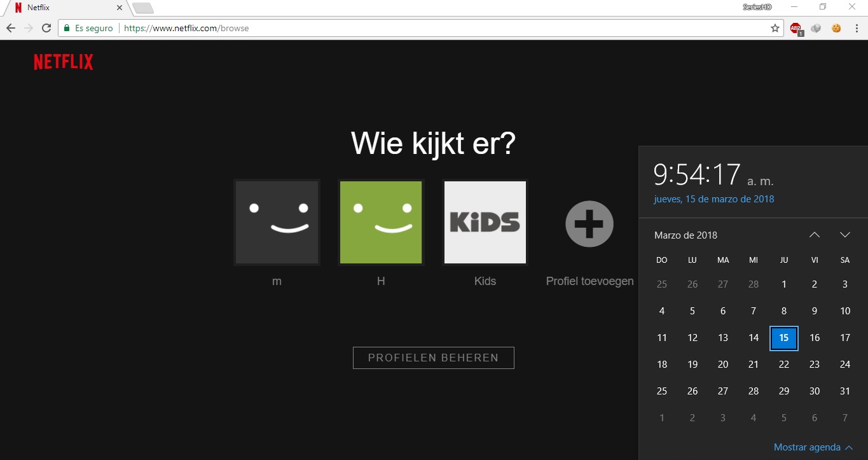868x460 pixels.
Task: Click inside the browser address bar
Action: [382, 28]
